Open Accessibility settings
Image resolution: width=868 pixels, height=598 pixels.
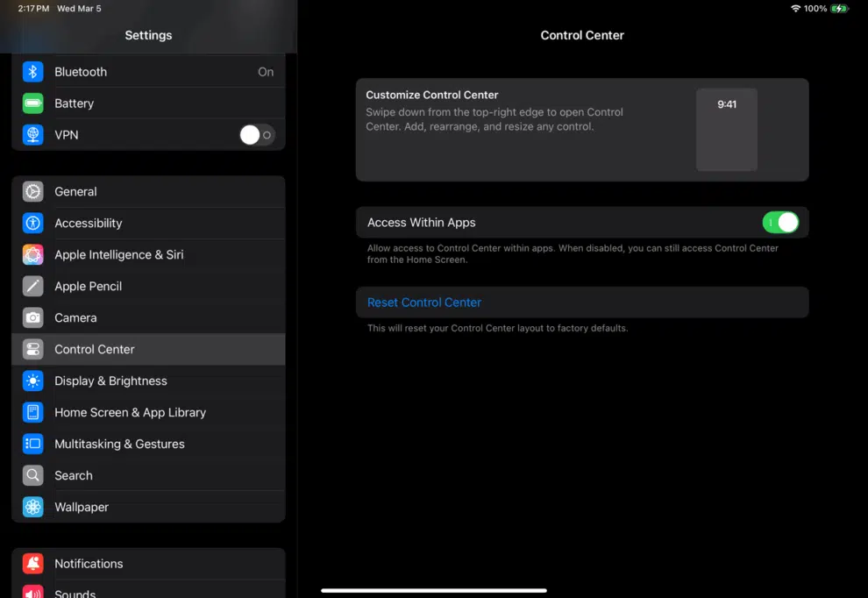point(148,223)
